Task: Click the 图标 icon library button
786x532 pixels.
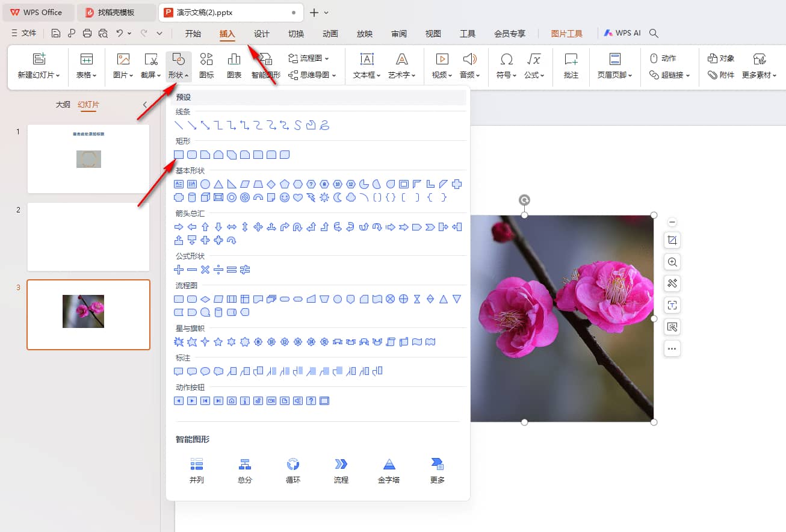Action: coord(206,66)
